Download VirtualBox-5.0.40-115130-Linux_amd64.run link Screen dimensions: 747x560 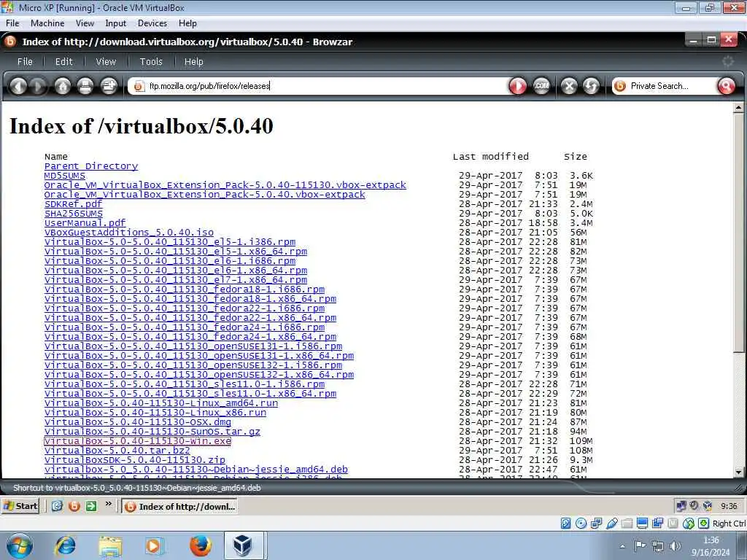point(161,402)
